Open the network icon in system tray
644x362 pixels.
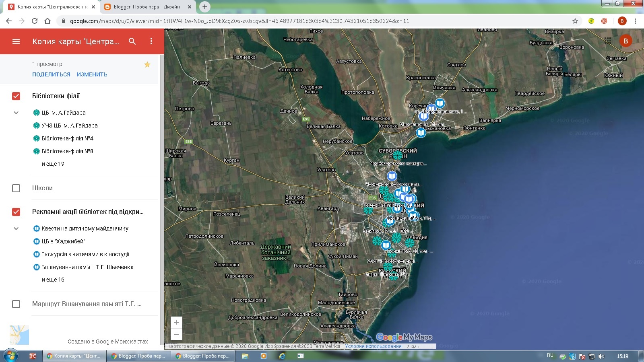(x=592, y=356)
